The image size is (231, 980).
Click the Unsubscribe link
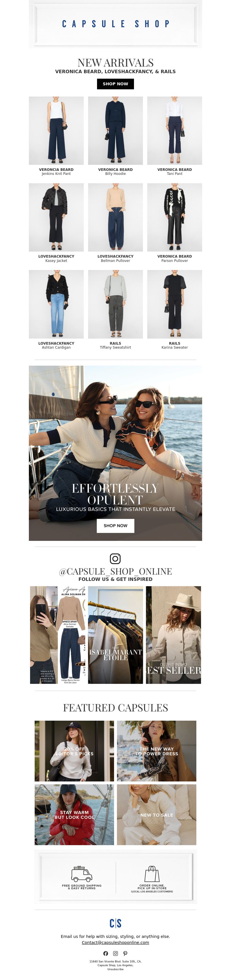(x=115, y=969)
